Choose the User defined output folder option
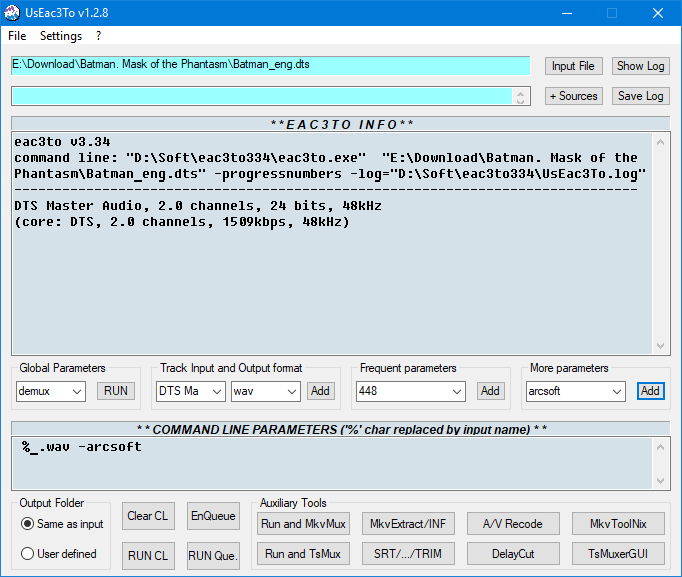This screenshot has height=577, width=682. tap(28, 554)
